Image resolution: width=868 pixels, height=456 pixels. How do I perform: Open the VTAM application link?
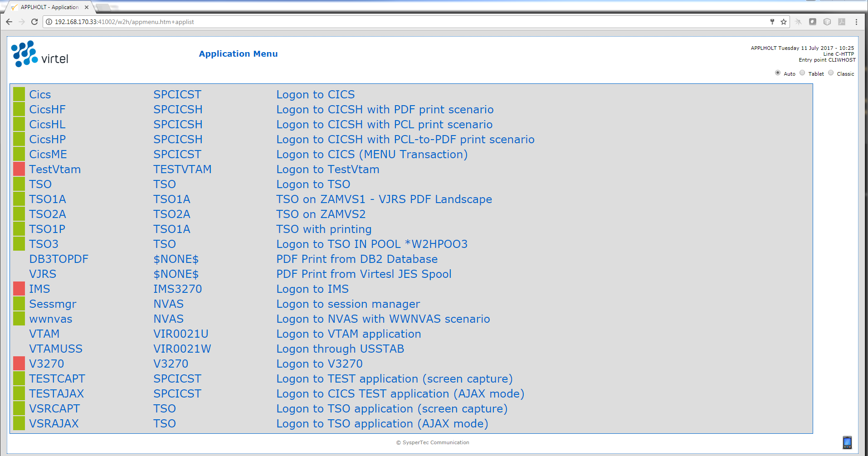point(44,334)
